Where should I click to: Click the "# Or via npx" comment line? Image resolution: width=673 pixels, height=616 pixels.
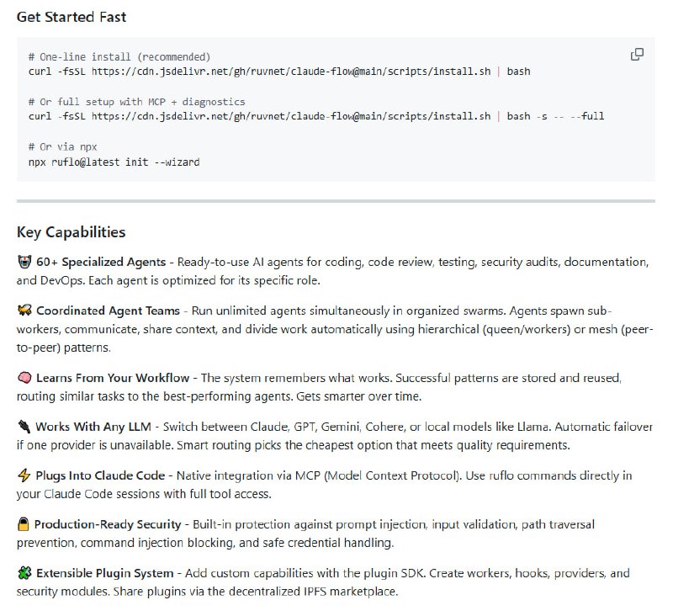tap(62, 146)
